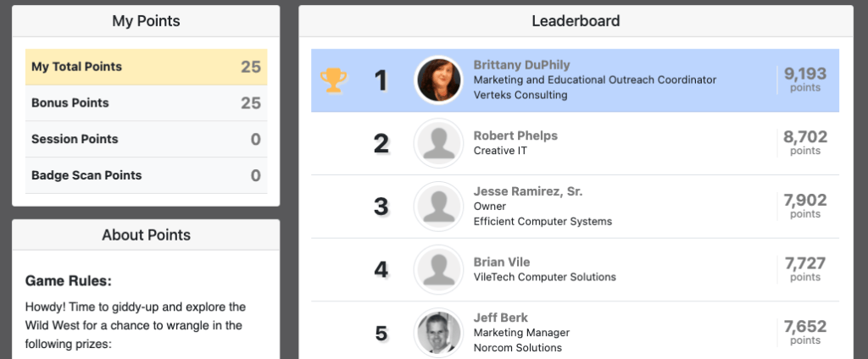
Task: Select the Robert Phelps name link
Action: coord(515,135)
